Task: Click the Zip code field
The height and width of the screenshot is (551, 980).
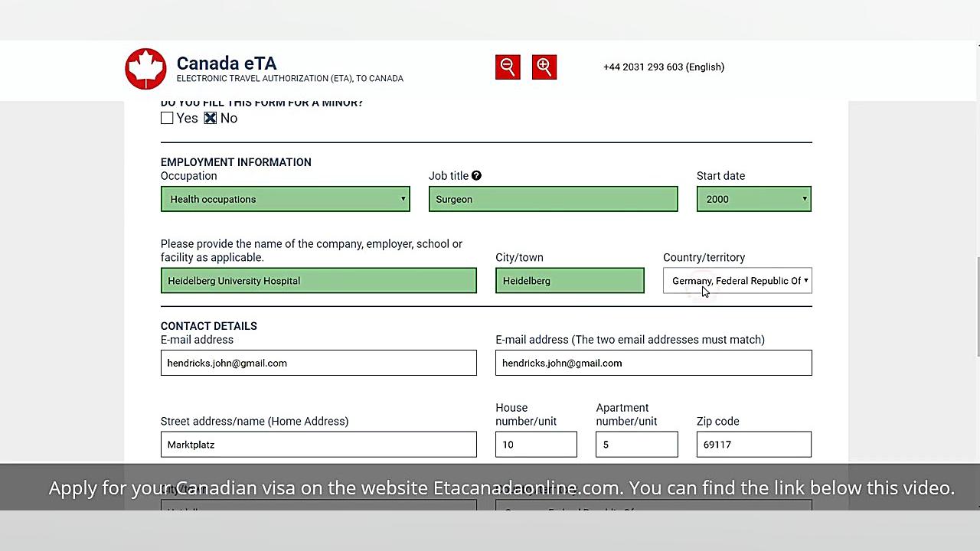Action: coord(754,445)
